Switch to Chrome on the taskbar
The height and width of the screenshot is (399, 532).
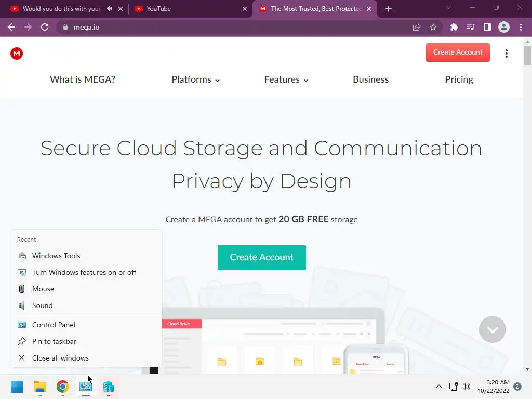tap(63, 387)
